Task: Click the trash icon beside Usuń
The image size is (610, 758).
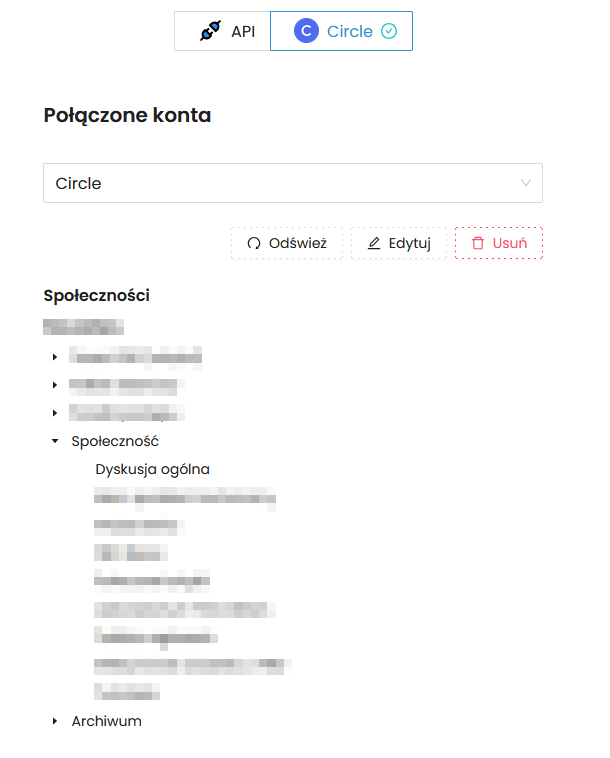Action: [x=478, y=243]
